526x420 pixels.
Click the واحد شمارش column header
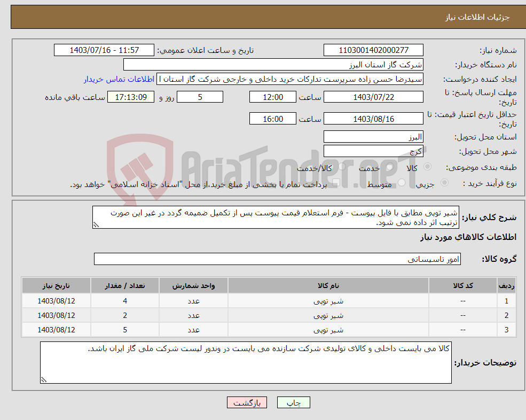click(x=193, y=285)
